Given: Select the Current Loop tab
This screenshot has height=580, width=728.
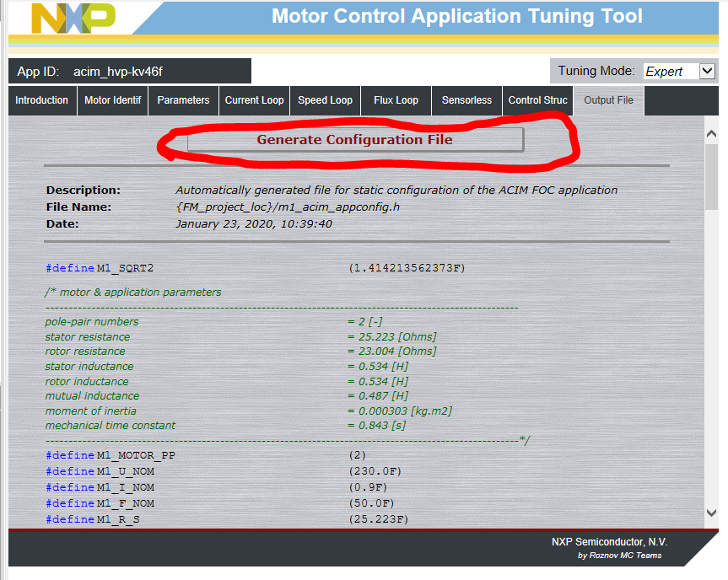Looking at the screenshot, I should (x=255, y=100).
